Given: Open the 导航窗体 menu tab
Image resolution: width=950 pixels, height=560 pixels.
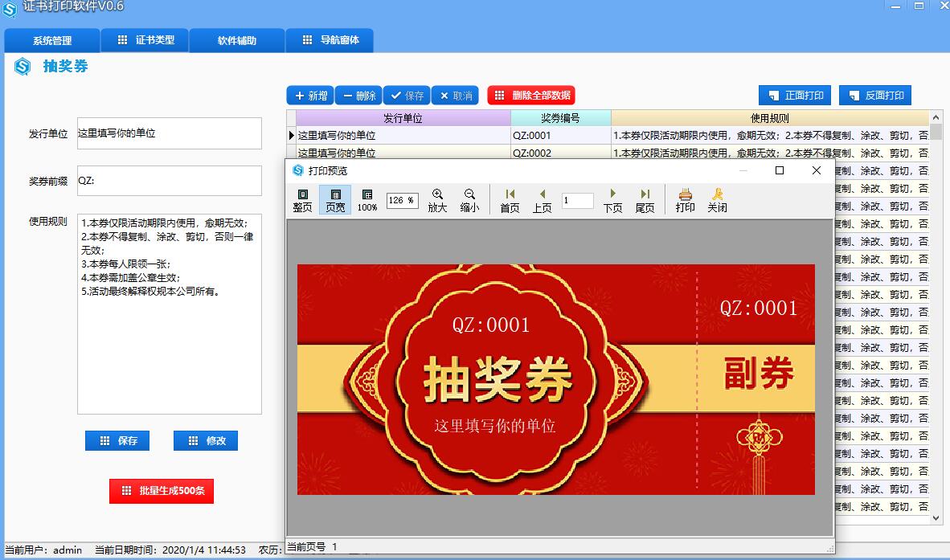Looking at the screenshot, I should coord(330,40).
